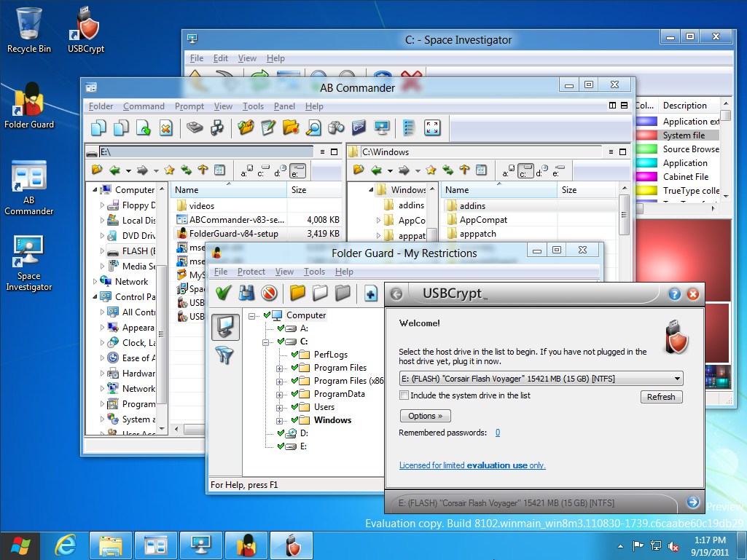Open the Protect menu in Folder Guard
This screenshot has height=560, width=747.
(251, 271)
